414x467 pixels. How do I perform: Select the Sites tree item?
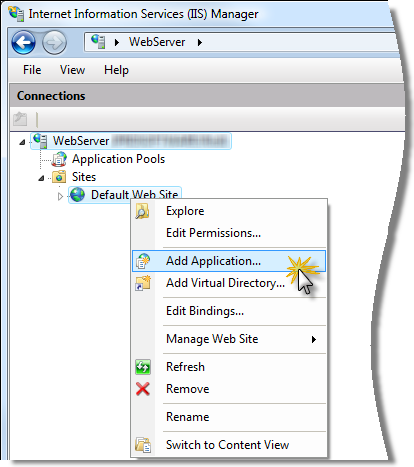point(84,177)
